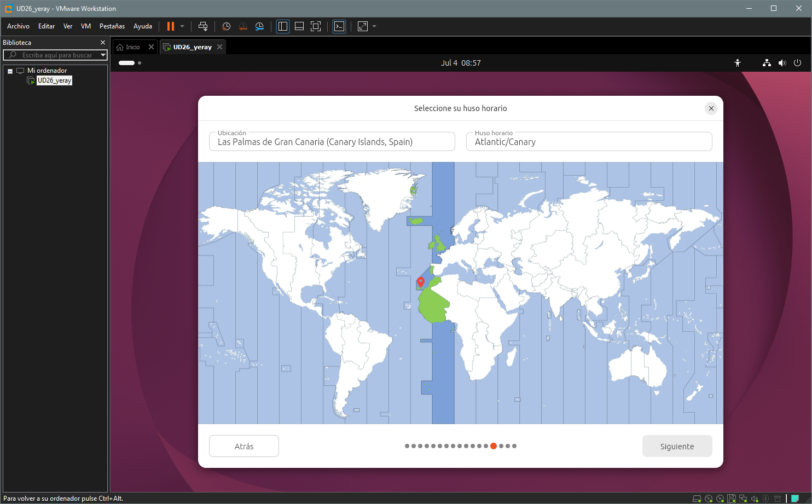Open the library search dropdown arrow
812x504 pixels.
tap(103, 55)
